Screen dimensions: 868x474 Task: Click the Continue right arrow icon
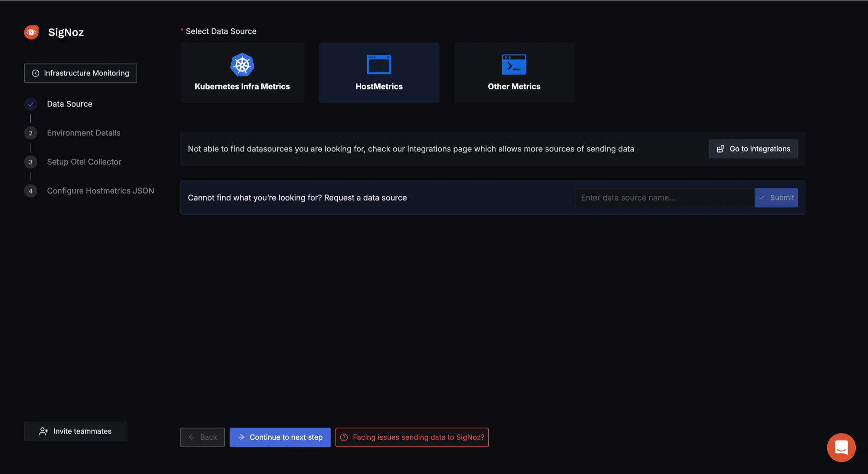click(241, 437)
